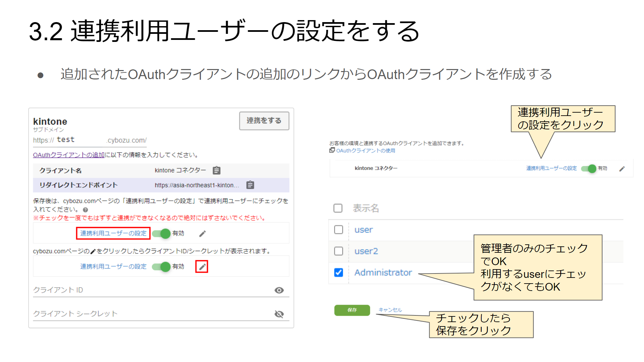Click the user2 name link
644x362 pixels.
pos(366,251)
